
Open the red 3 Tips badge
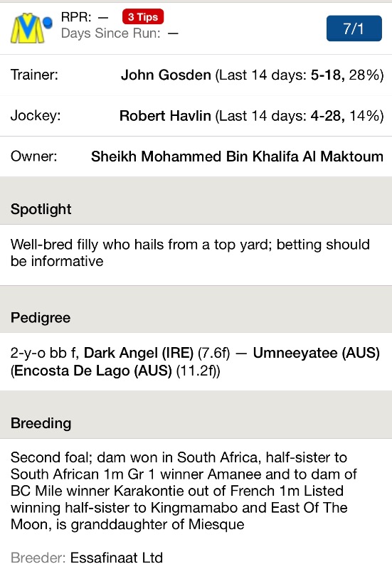click(x=143, y=16)
